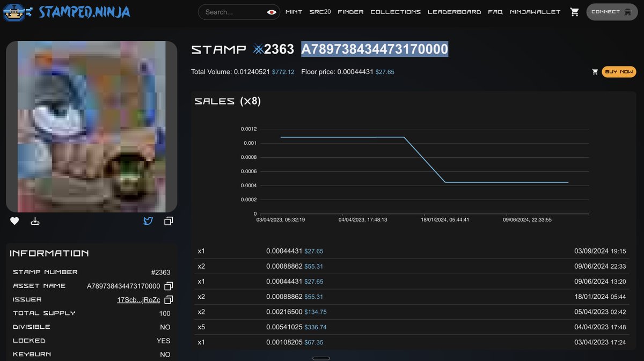Copy the issuer address
Image resolution: width=644 pixels, height=361 pixels.
[x=168, y=299]
